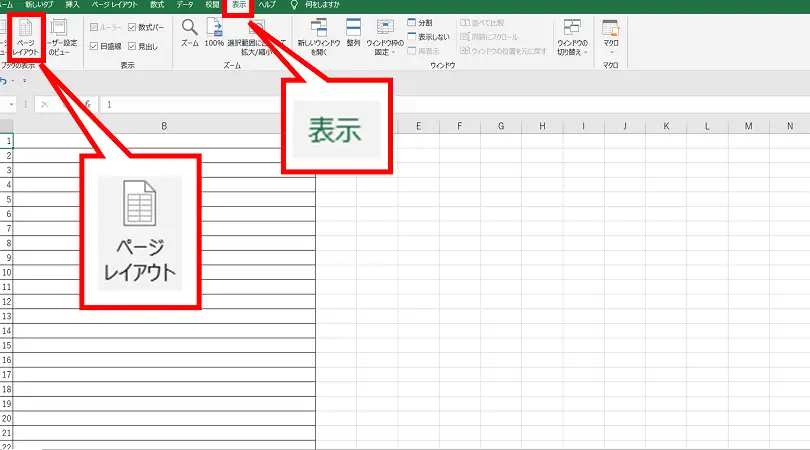Select column K header
This screenshot has height=450, width=810.
click(x=664, y=126)
